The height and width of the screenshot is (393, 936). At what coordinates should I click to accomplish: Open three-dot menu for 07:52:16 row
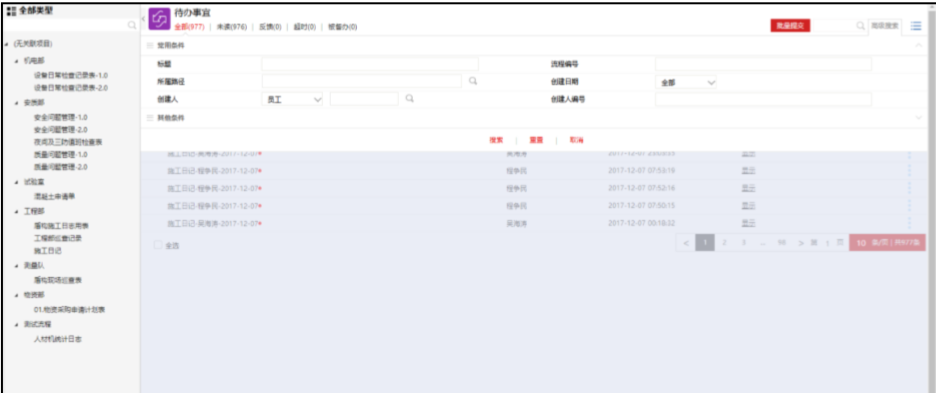click(x=910, y=188)
